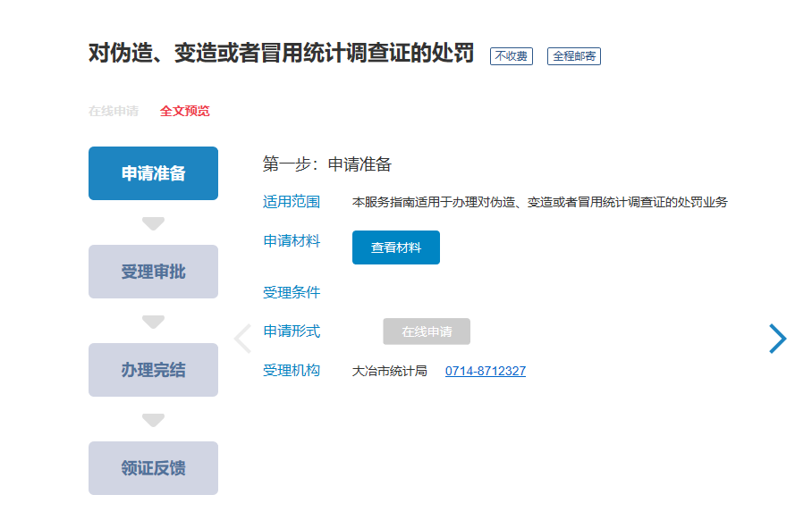
Task: Switch to the greyed 在线申请 tab
Action: pyautogui.click(x=114, y=112)
